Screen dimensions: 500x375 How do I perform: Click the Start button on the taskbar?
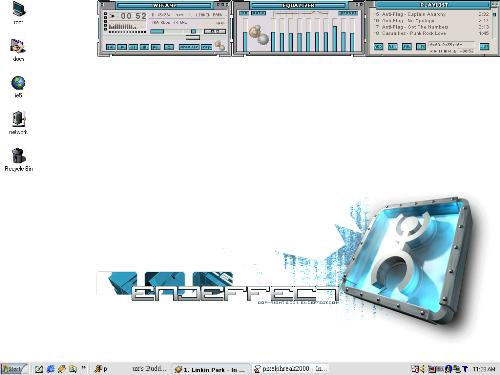[x=14, y=369]
